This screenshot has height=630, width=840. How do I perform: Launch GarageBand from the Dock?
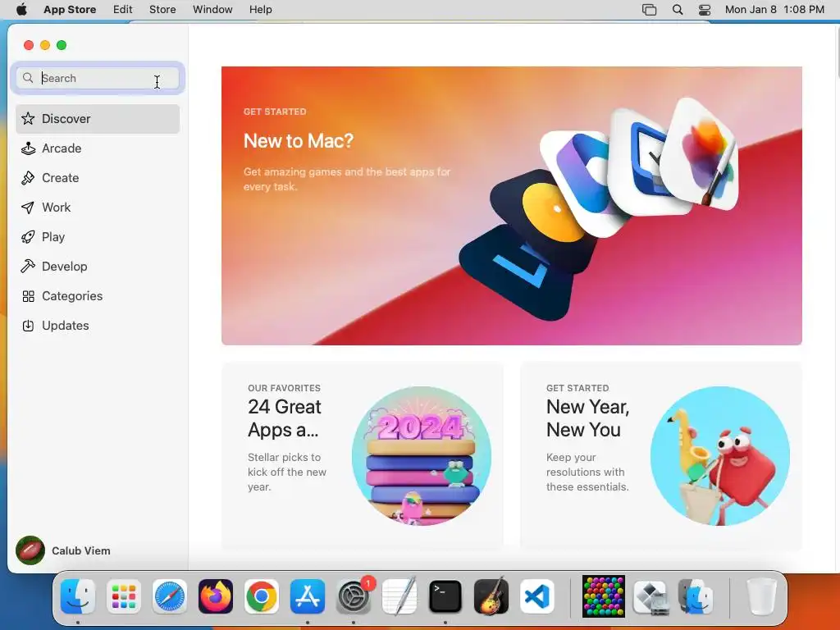(491, 596)
